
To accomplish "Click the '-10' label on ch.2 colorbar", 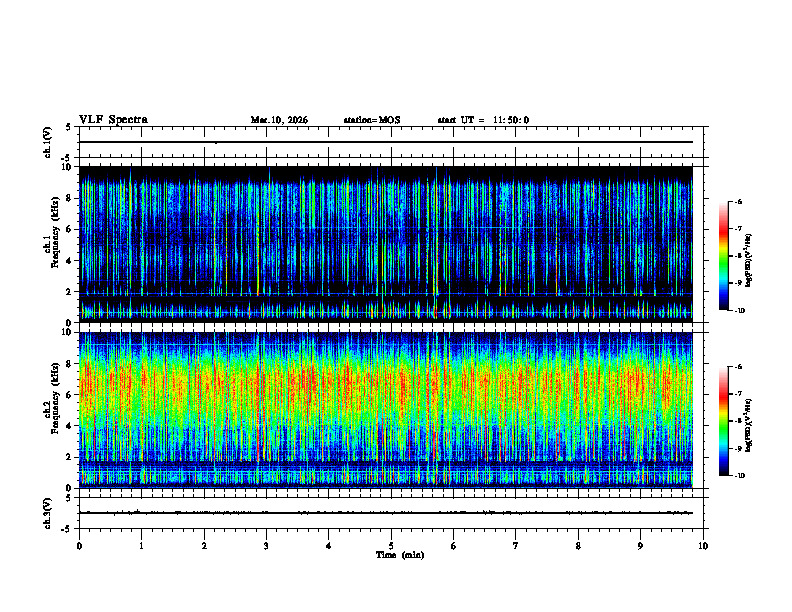I will pyautogui.click(x=739, y=476).
